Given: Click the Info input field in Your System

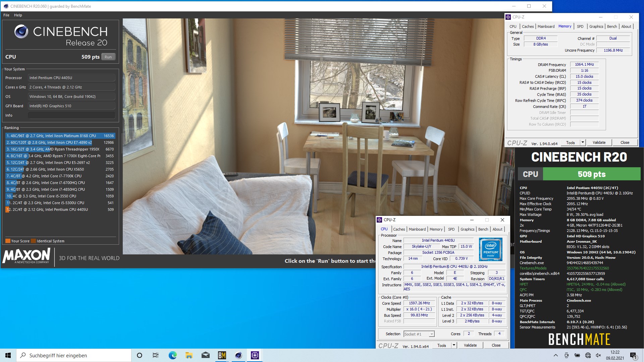Looking at the screenshot, I should coord(71,115).
